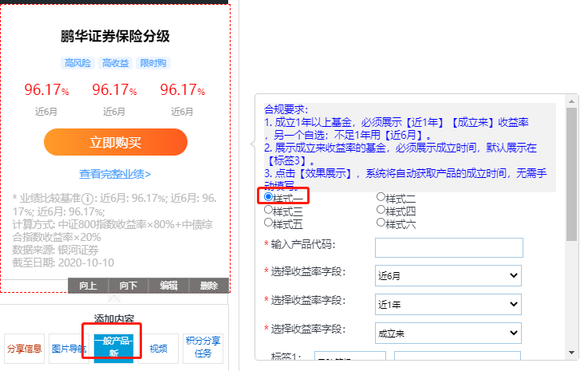Open the 成立来 yield field dropdown
588x371 pixels.
pos(448,333)
